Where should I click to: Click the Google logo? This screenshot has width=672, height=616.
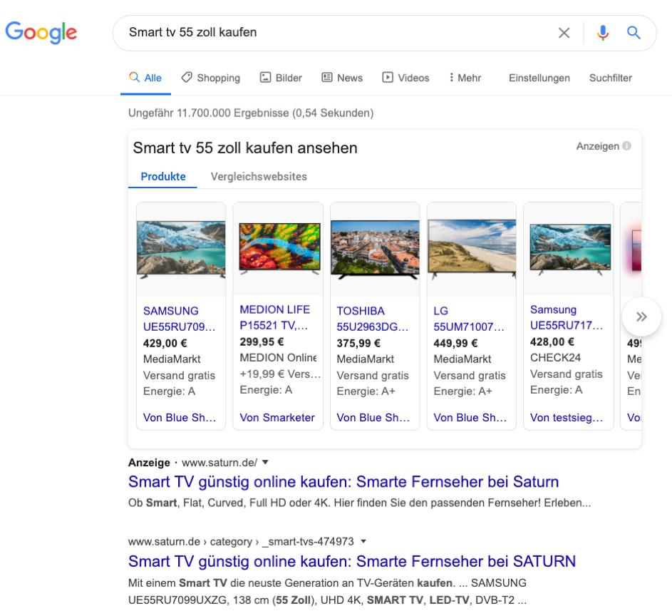41,33
